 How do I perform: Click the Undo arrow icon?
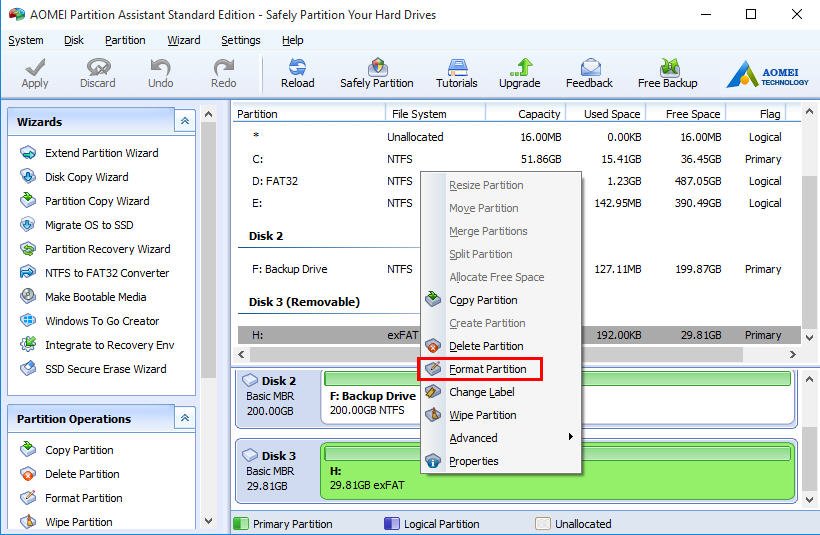pyautogui.click(x=160, y=67)
